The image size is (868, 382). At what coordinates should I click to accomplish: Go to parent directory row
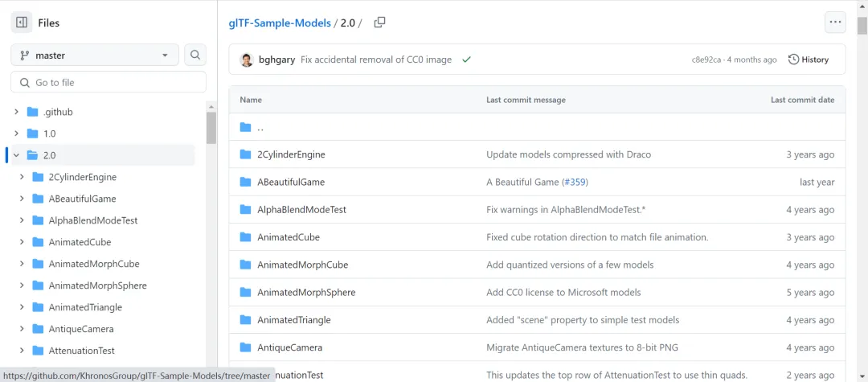(260, 127)
